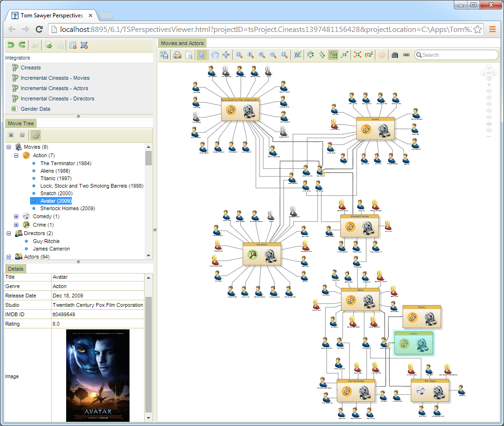Collapse the Actors (94) tree node
This screenshot has width=504, height=426.
pyautogui.click(x=8, y=257)
